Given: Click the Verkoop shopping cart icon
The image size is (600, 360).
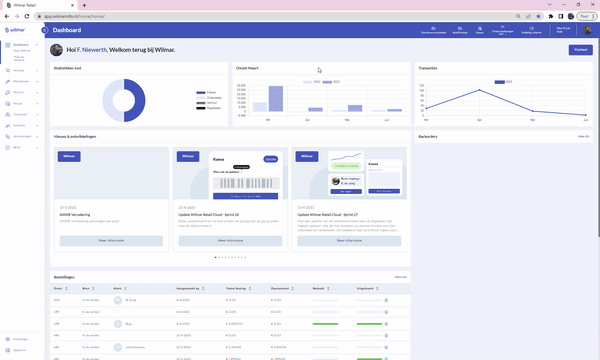Looking at the screenshot, I should [x=8, y=70].
